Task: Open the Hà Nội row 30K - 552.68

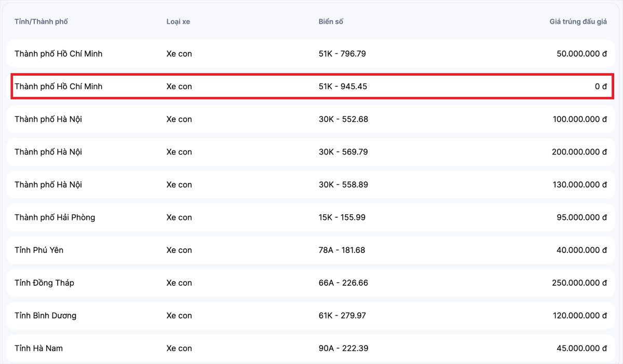Action: [x=310, y=119]
